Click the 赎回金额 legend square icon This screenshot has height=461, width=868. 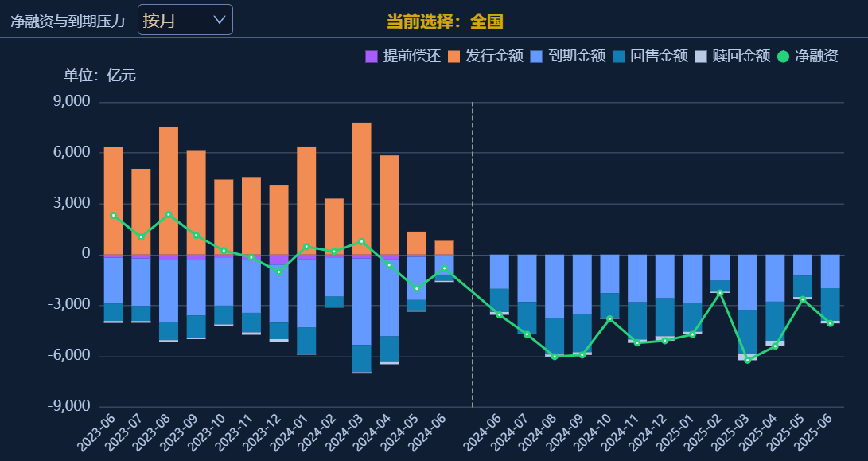701,57
